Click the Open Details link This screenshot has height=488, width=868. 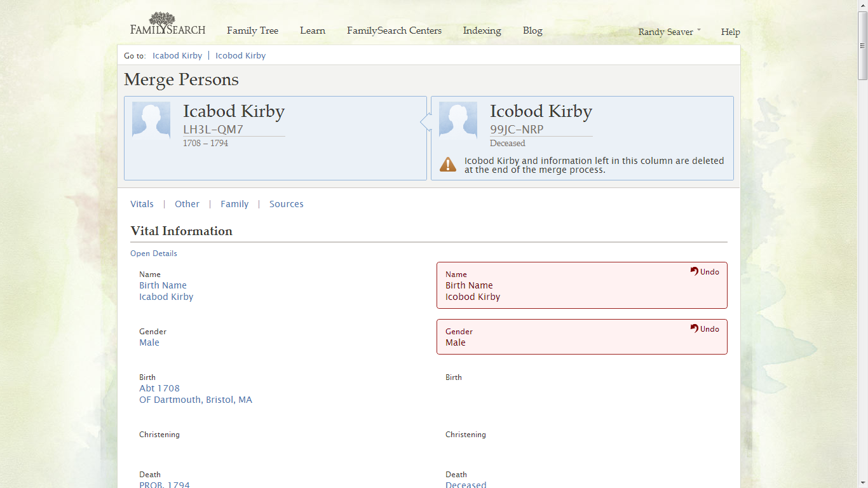click(153, 254)
